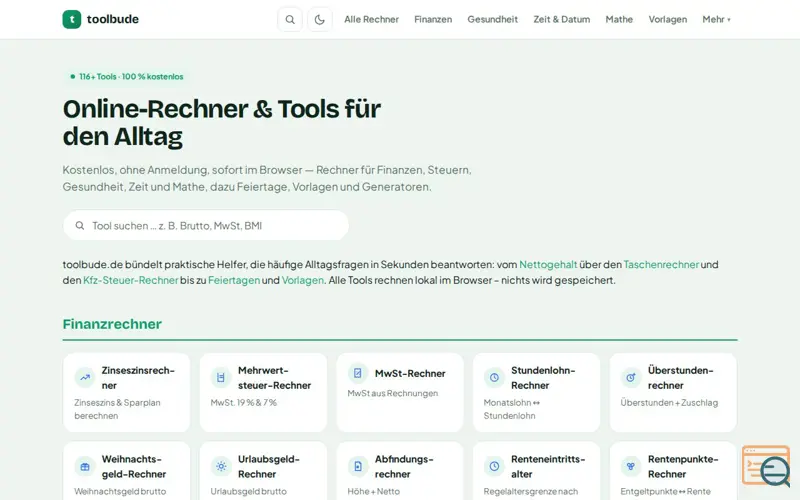
Task: Open the Alle Rechner menu item
Action: [371, 19]
